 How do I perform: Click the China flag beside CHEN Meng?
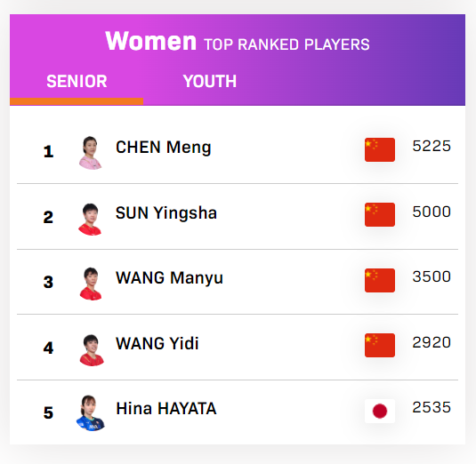[380, 150]
